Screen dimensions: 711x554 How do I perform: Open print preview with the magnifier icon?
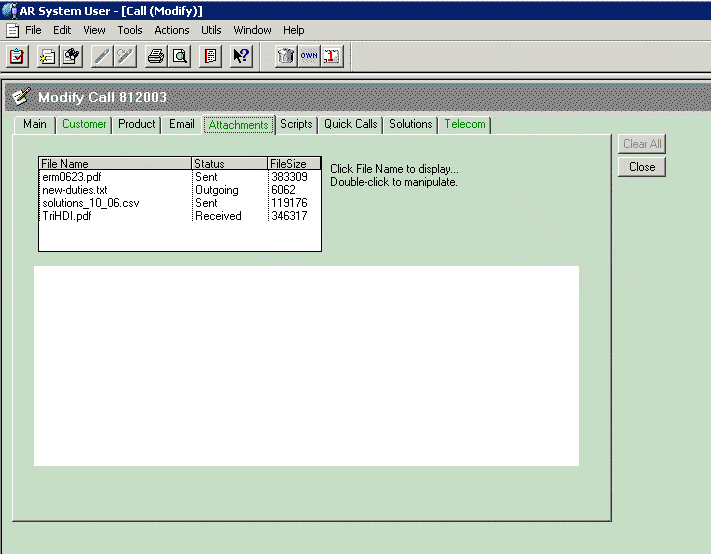(x=179, y=57)
